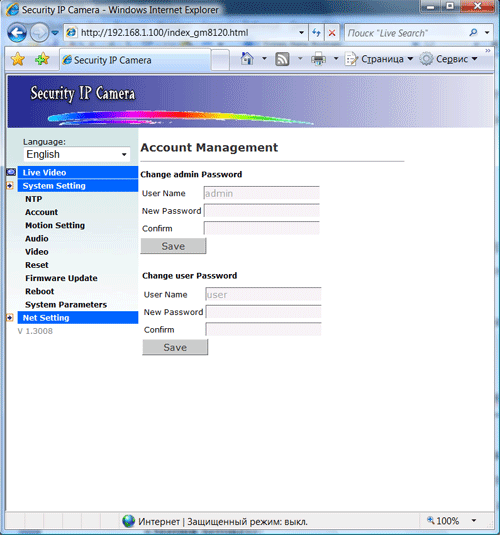Viewport: 500px width, 535px height.
Task: Open the NTP settings link
Action: 33,199
